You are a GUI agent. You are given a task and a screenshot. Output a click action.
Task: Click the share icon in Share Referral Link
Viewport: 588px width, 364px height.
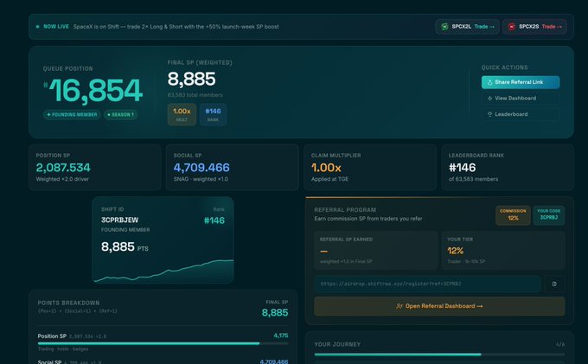click(489, 82)
